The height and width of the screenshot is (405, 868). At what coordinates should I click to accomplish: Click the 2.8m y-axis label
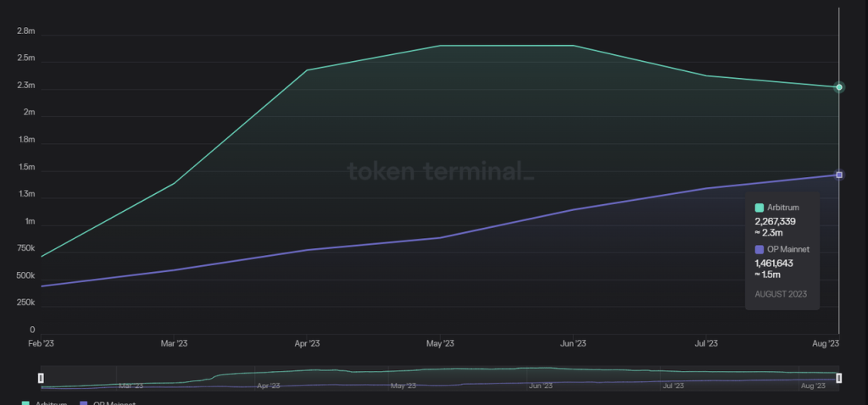pos(25,31)
